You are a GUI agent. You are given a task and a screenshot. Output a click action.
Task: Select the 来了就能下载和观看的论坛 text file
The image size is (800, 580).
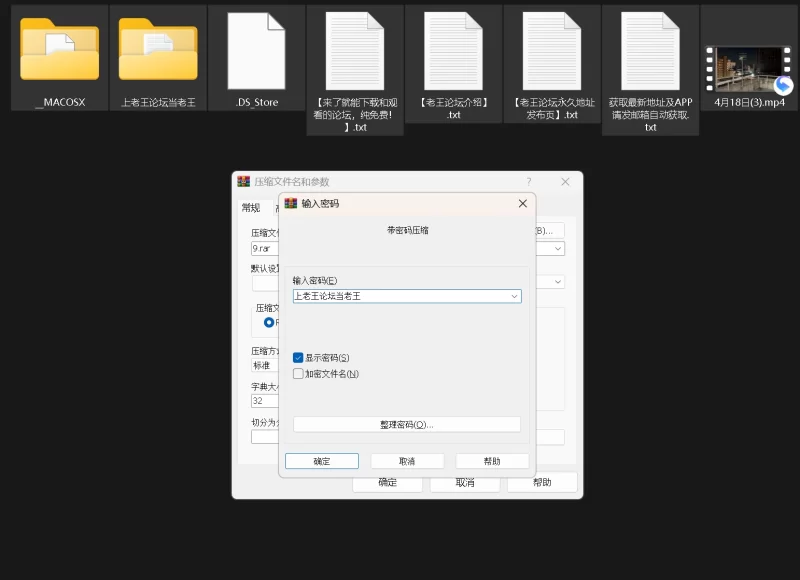point(355,52)
